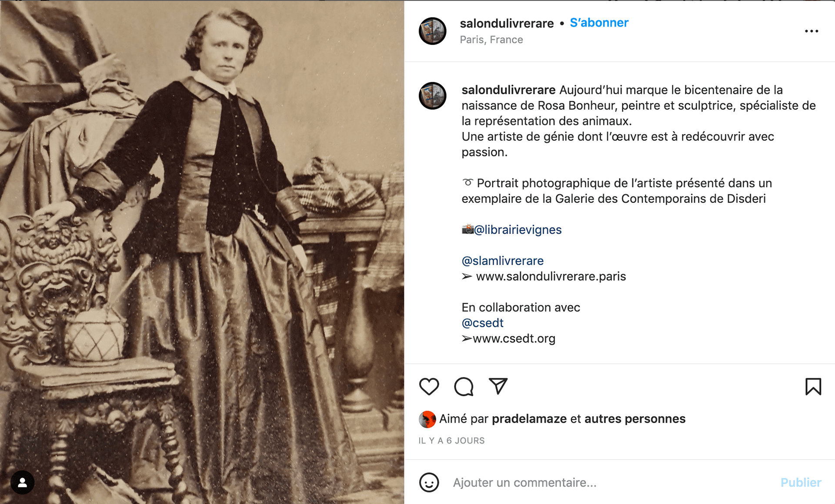The width and height of the screenshot is (835, 504).
Task: Share the post via paper plane icon
Action: click(498, 386)
